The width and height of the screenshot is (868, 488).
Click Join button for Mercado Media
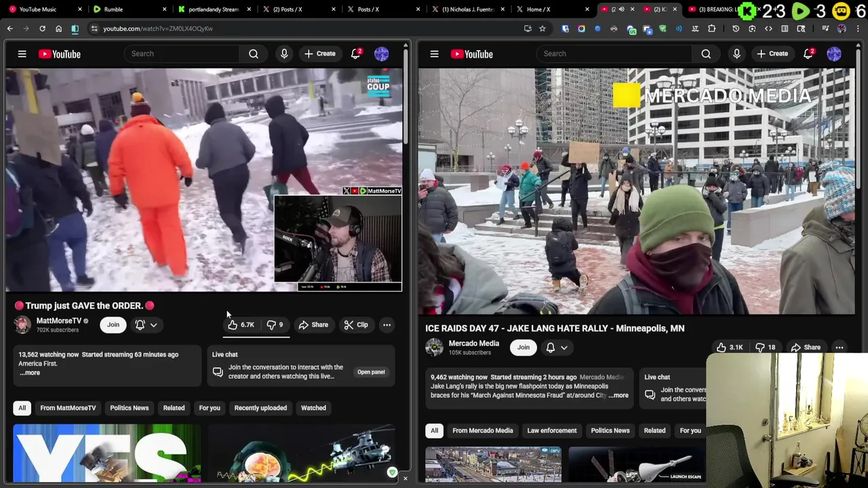(523, 347)
